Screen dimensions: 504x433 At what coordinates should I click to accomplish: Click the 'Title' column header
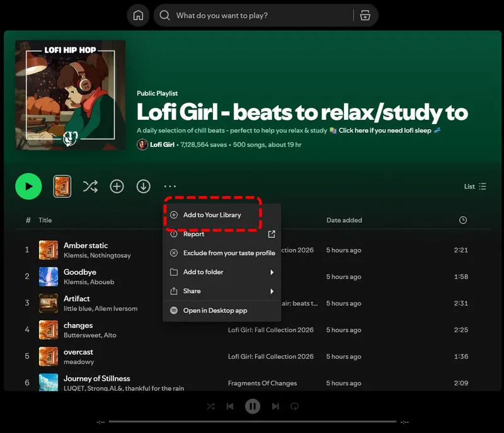pos(45,220)
